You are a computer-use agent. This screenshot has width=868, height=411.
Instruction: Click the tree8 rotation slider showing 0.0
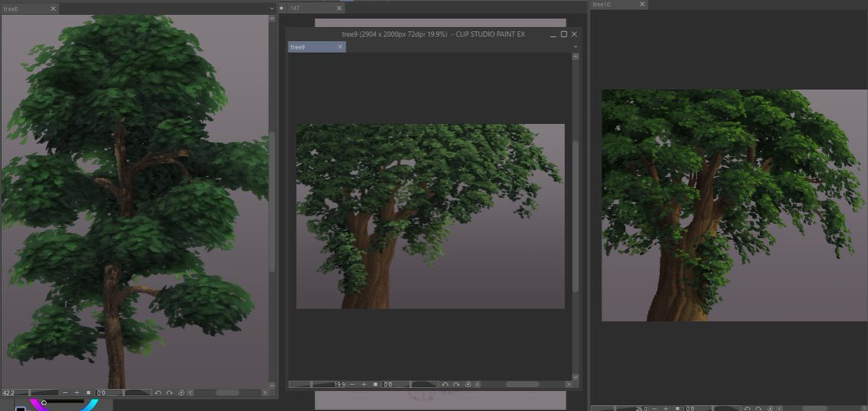(123, 393)
